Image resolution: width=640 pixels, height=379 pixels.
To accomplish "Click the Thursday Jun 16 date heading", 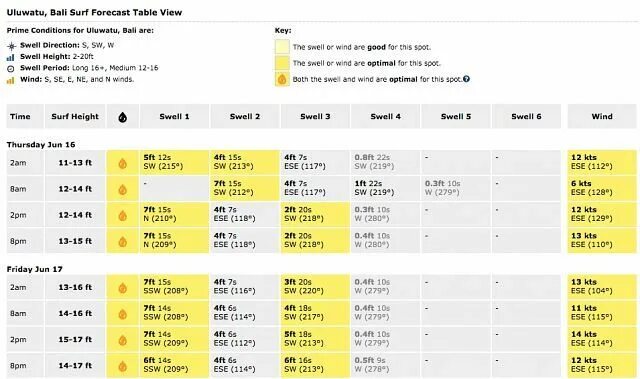I will pyautogui.click(x=41, y=144).
